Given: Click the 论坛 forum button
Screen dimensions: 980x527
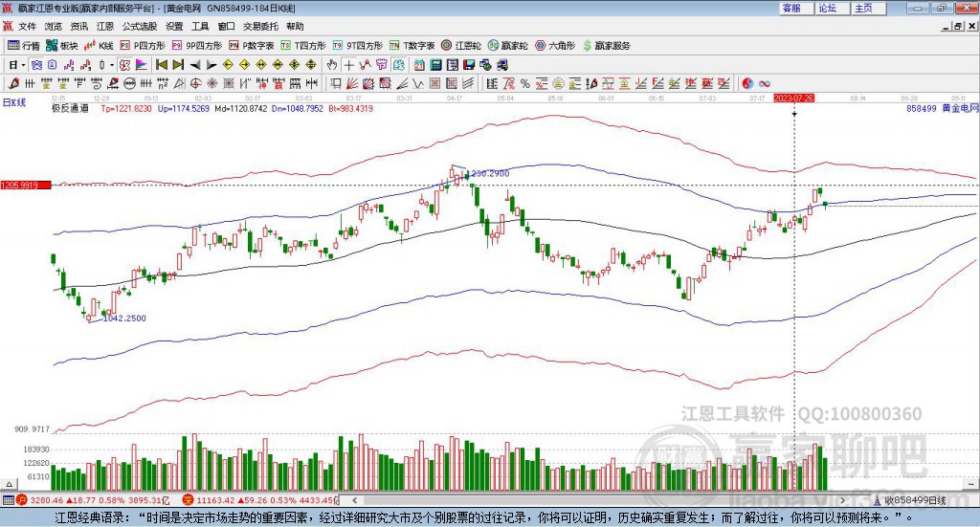Looking at the screenshot, I should tap(832, 8).
